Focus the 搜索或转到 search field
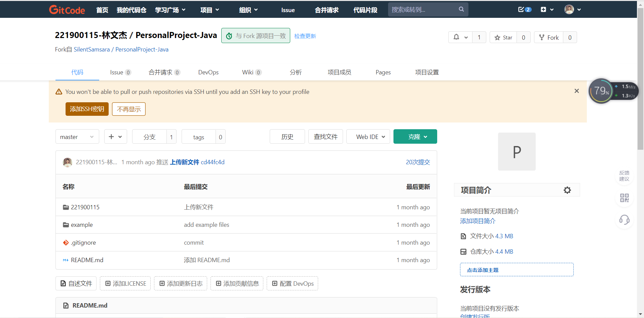 click(423, 9)
